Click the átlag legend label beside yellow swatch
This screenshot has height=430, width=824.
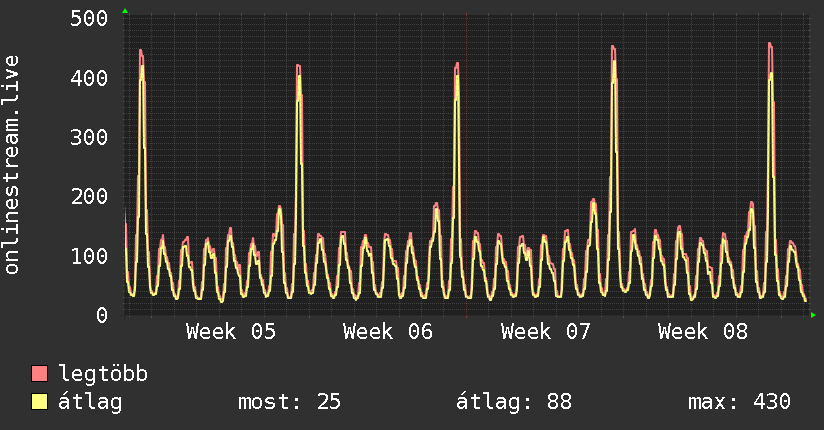(90, 402)
